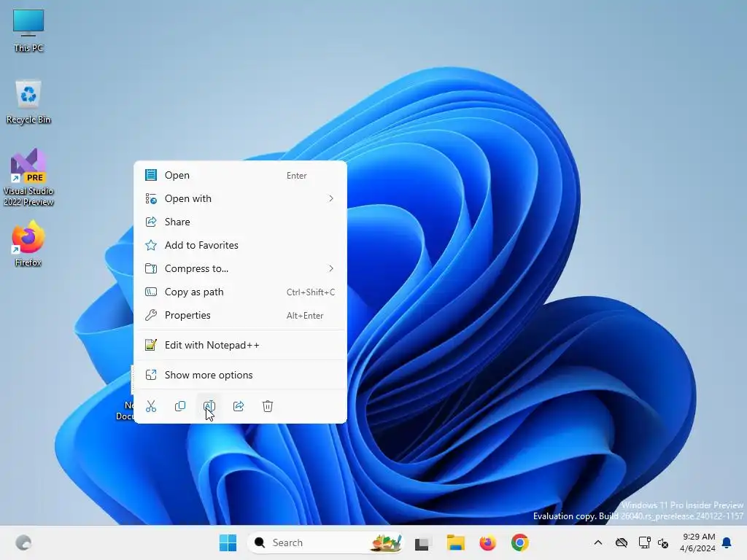The height and width of the screenshot is (560, 747).
Task: Launch Firefox from the taskbar
Action: click(x=487, y=542)
